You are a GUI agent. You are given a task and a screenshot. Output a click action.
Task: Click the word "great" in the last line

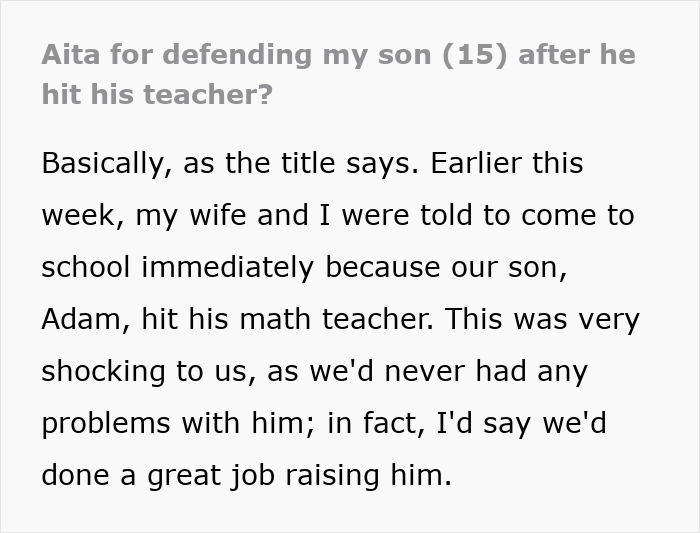pos(184,476)
